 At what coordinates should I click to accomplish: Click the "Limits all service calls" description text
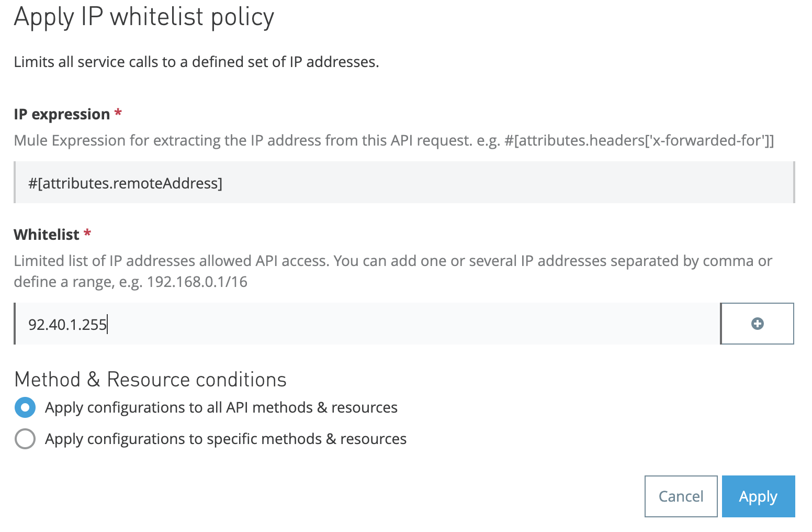tap(196, 62)
